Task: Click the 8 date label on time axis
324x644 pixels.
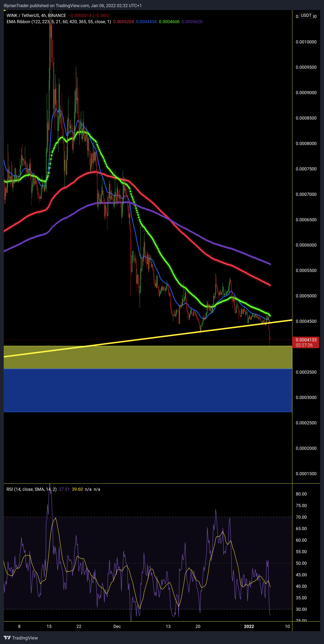Action: 19,626
